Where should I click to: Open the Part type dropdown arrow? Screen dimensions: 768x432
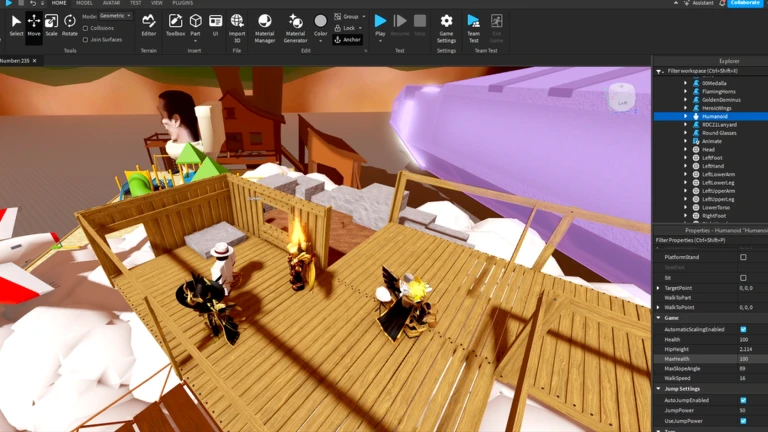(195, 41)
